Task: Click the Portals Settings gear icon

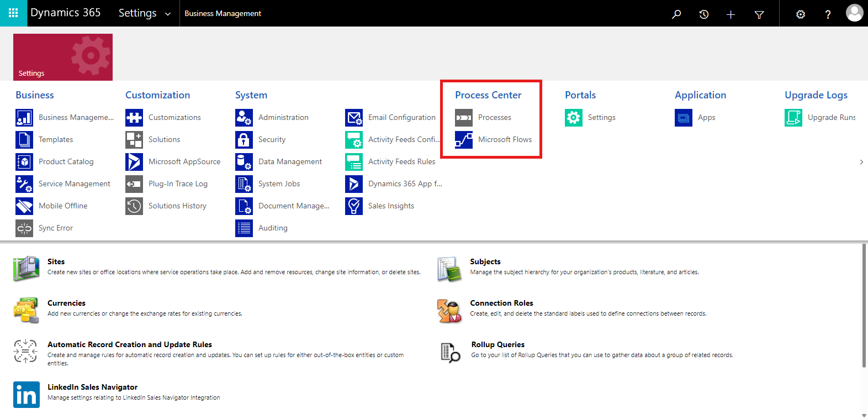Action: [x=574, y=118]
